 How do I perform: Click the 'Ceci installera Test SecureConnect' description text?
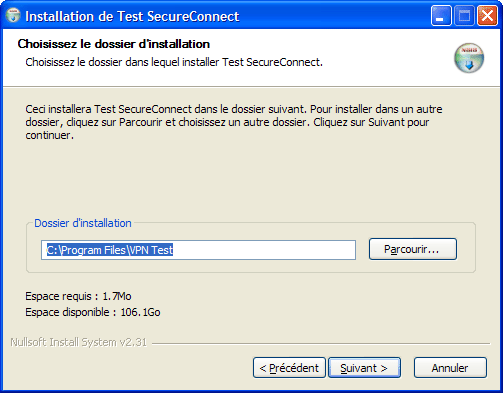[x=234, y=122]
